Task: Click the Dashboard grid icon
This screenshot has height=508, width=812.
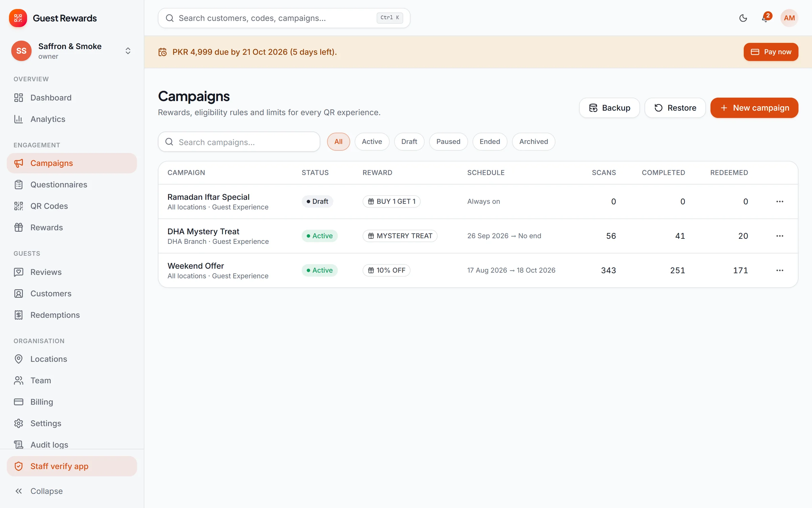Action: pos(19,98)
